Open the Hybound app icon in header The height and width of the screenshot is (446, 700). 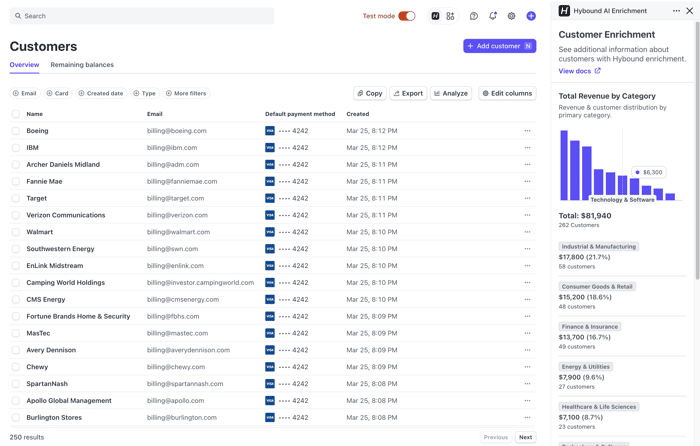coord(435,16)
